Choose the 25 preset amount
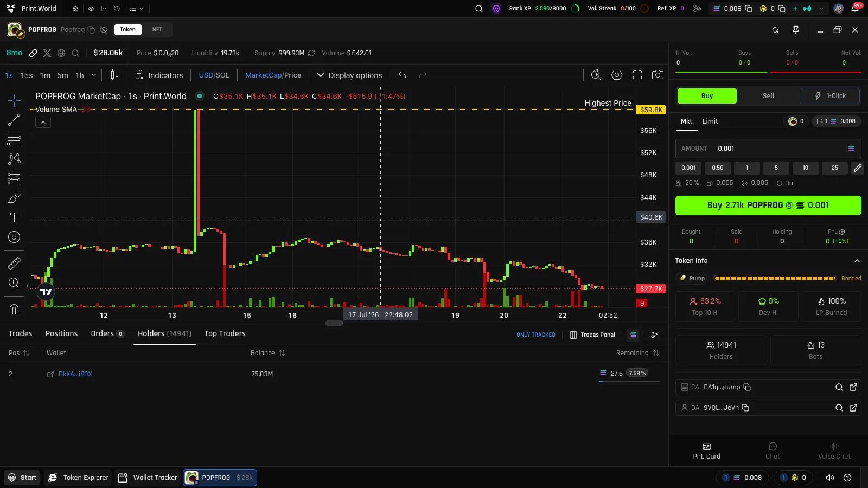 (835, 168)
